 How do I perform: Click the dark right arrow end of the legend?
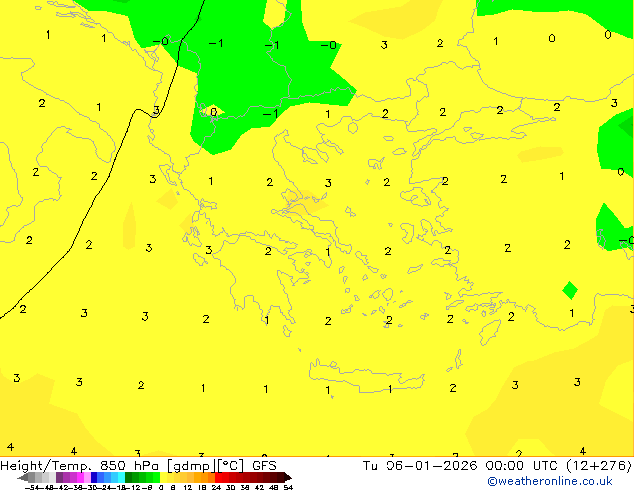288,477
